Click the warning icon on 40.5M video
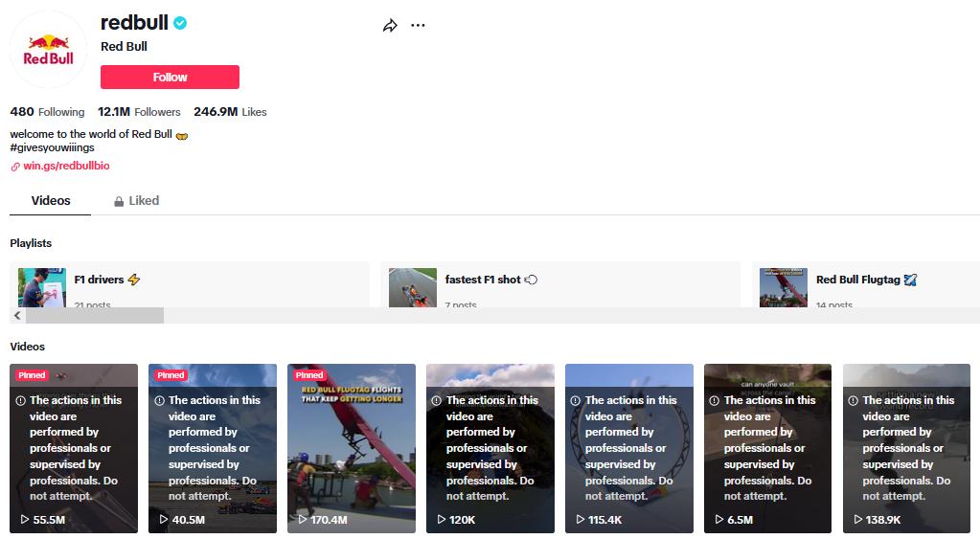Image resolution: width=980 pixels, height=539 pixels. [x=159, y=401]
